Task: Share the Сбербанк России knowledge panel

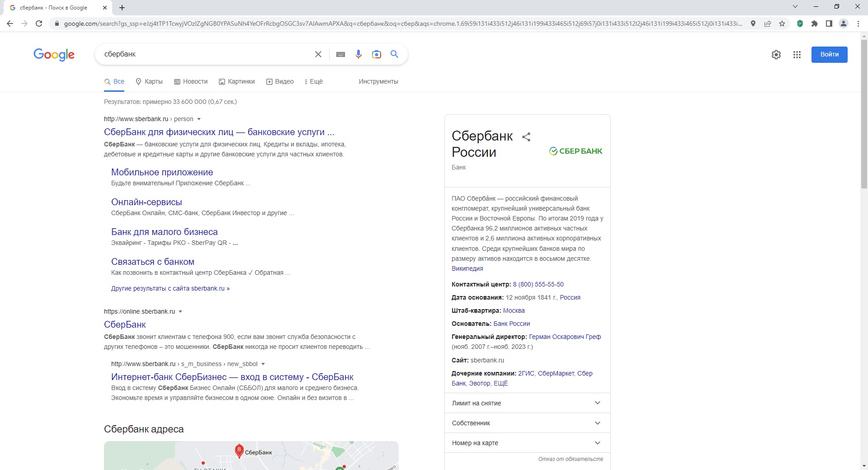Action: 526,136
